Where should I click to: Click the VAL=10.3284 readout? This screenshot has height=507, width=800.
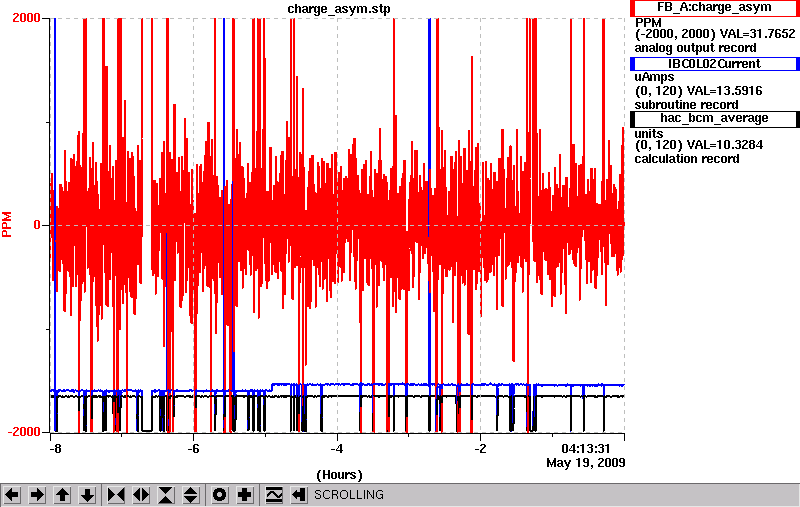725,145
